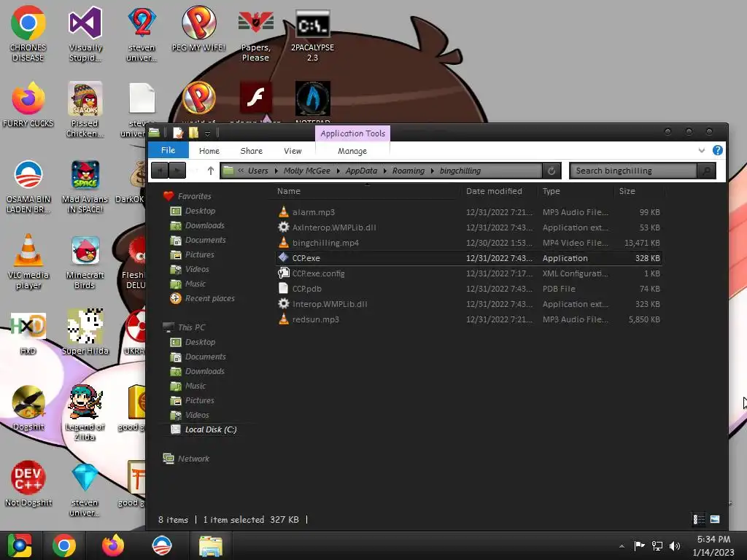747x560 pixels.
Task: Open Pissed Chicken Seasons desktop icon
Action: [85, 109]
